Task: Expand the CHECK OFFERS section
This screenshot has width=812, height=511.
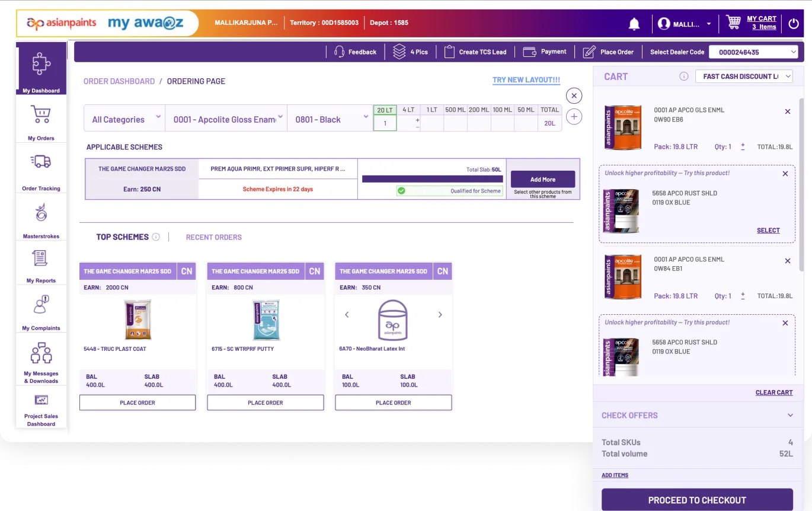Action: tap(698, 416)
